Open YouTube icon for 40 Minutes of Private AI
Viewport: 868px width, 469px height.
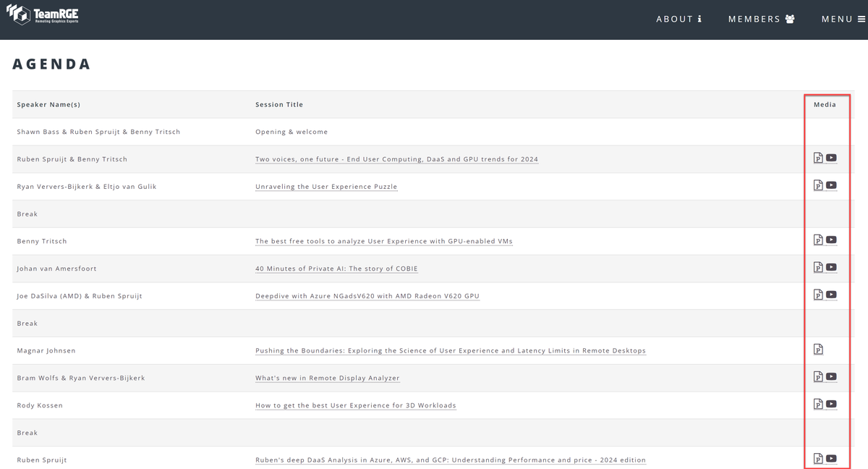pos(831,267)
